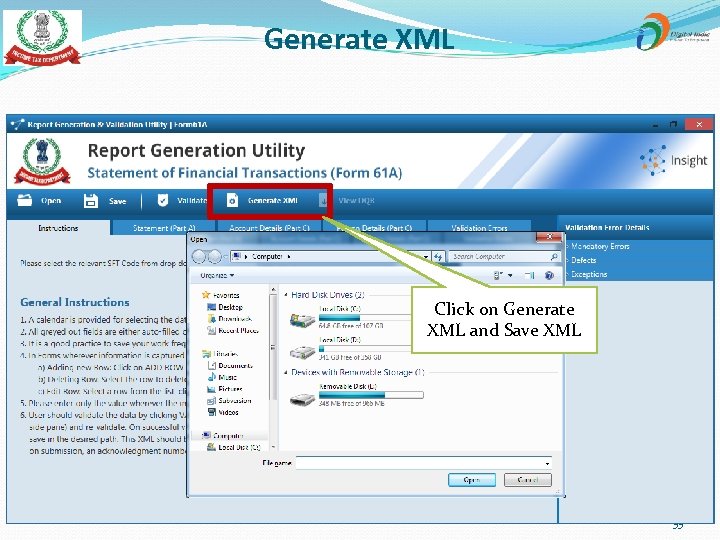Click the Validation Error Details header
Image resolution: width=720 pixels, height=540 pixels.
pyautogui.click(x=607, y=228)
